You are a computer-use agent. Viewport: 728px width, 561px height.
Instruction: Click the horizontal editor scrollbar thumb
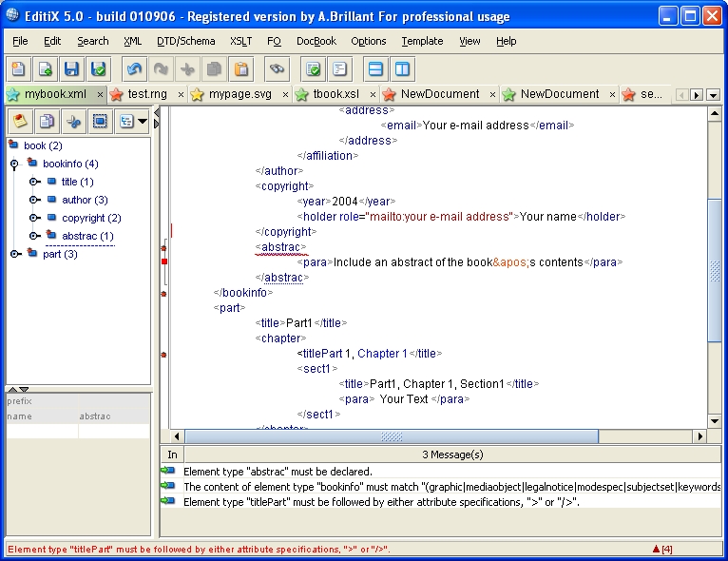click(392, 436)
